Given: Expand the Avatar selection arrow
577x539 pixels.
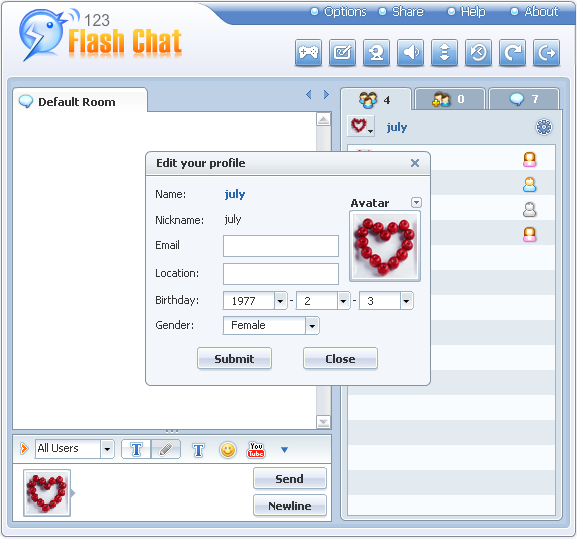Looking at the screenshot, I should coord(416,202).
